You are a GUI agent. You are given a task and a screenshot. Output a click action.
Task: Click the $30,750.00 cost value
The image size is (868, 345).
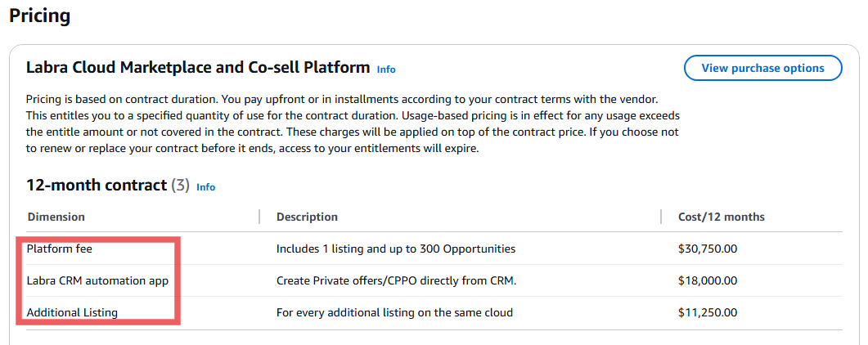(x=708, y=249)
